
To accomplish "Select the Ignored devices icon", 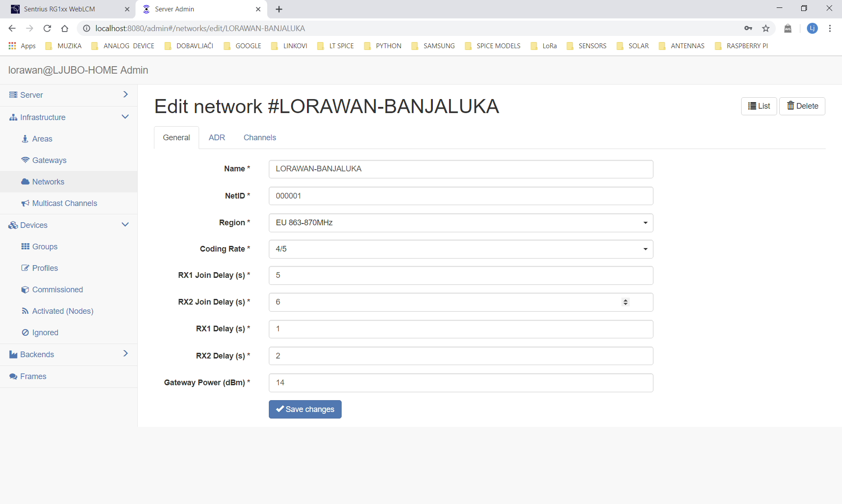I will click(x=25, y=332).
